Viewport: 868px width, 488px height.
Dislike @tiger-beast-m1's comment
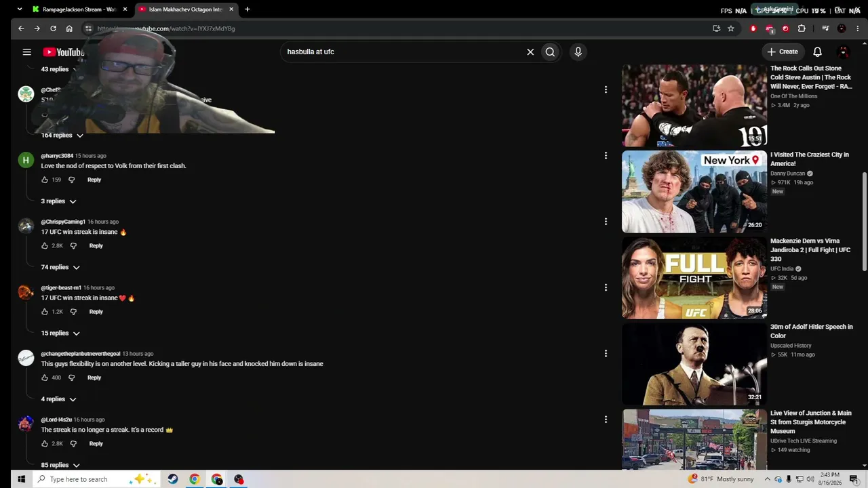73,312
